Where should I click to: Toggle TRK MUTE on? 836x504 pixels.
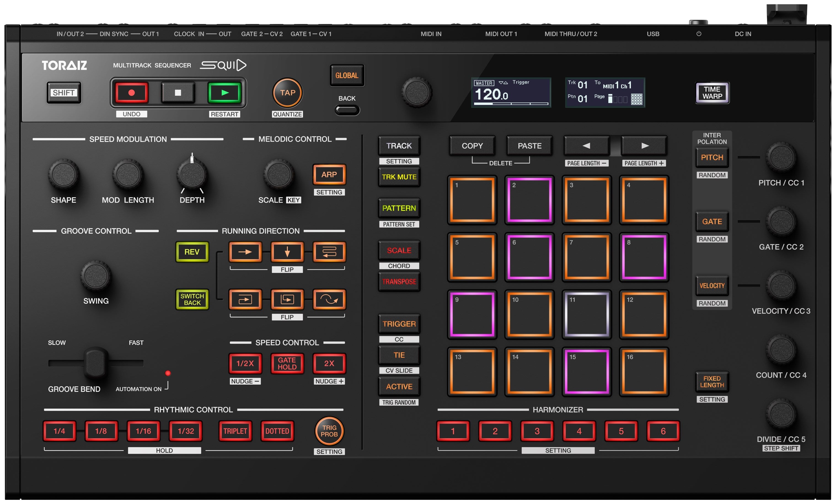click(399, 177)
